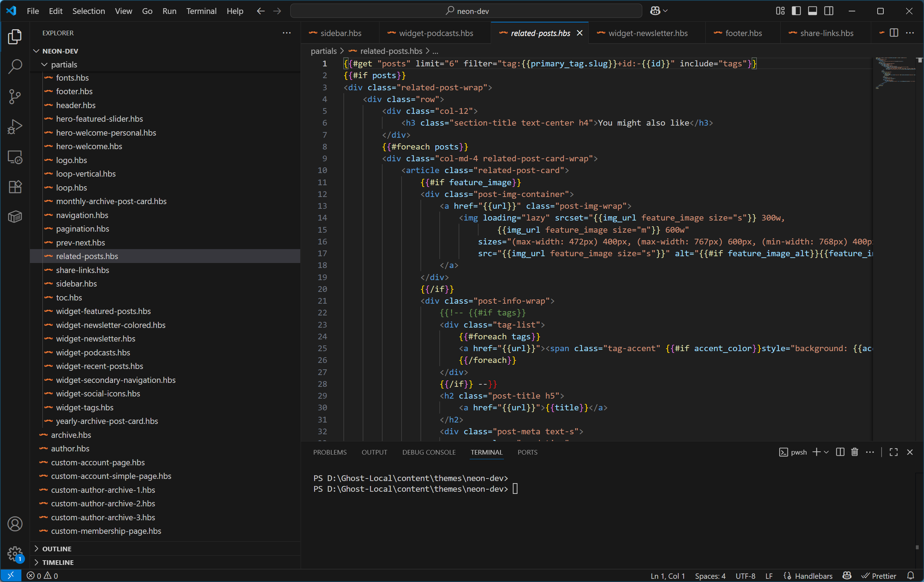Open terminal panel more actions ellipsis
This screenshot has height=582, width=924.
tap(870, 452)
